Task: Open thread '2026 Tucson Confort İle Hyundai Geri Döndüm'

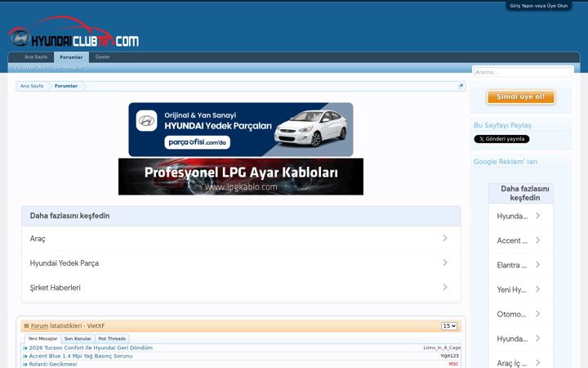Action: pos(91,348)
